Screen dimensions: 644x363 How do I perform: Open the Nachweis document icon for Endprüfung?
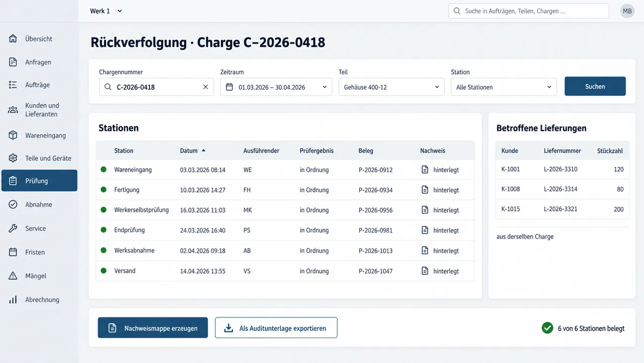(425, 230)
